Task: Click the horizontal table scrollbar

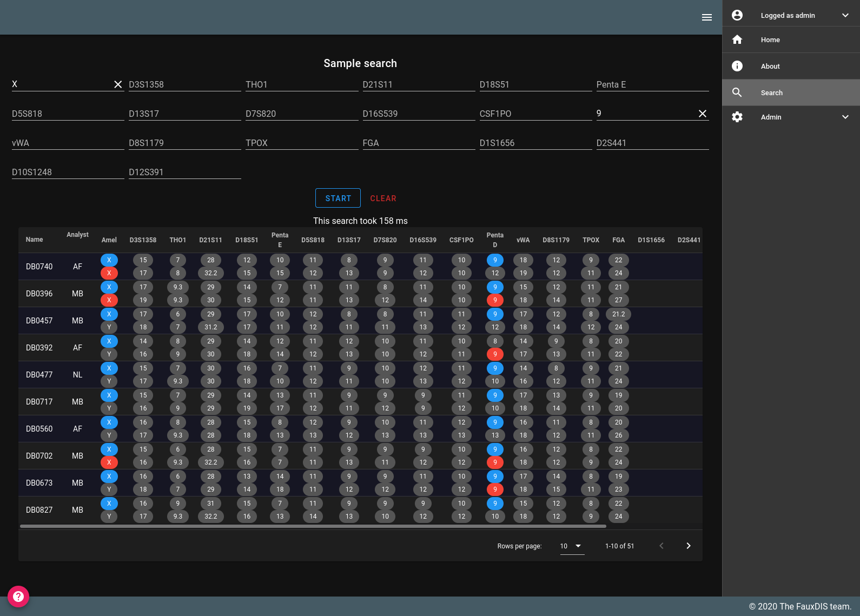Action: click(313, 526)
